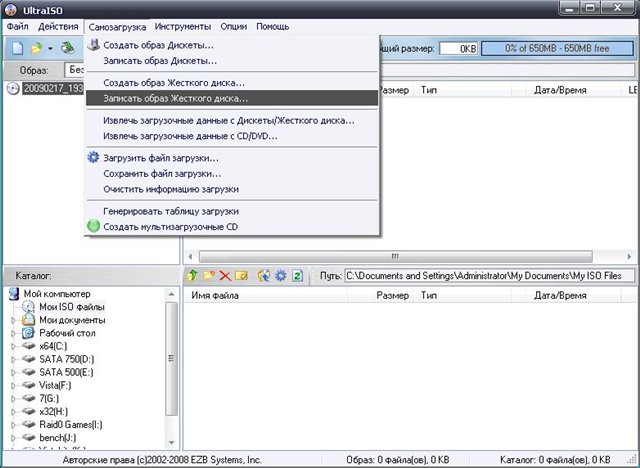Choose Создать образ Дискеты menu entry
The image size is (640, 468).
click(x=232, y=45)
